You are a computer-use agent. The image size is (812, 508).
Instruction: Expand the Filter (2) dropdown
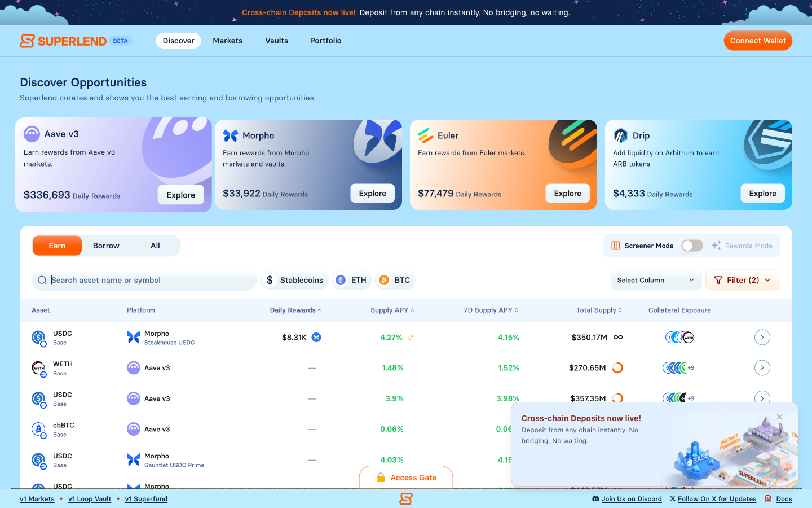[743, 280]
